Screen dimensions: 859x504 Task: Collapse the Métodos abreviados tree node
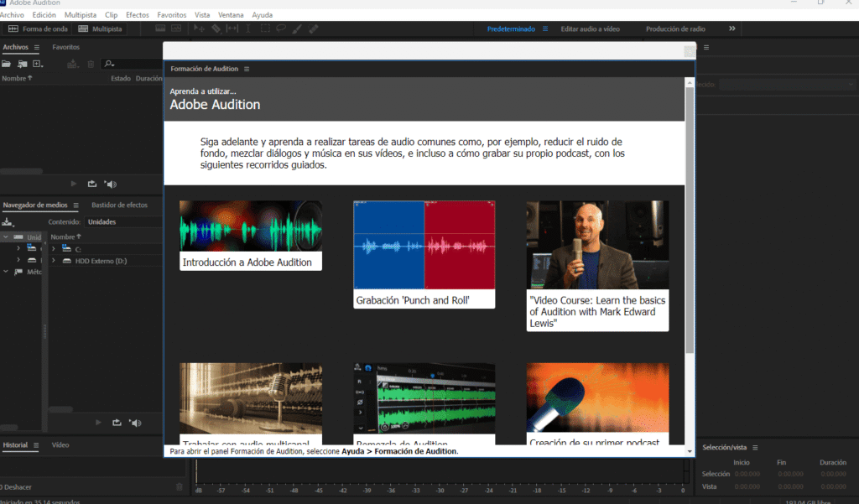6,272
